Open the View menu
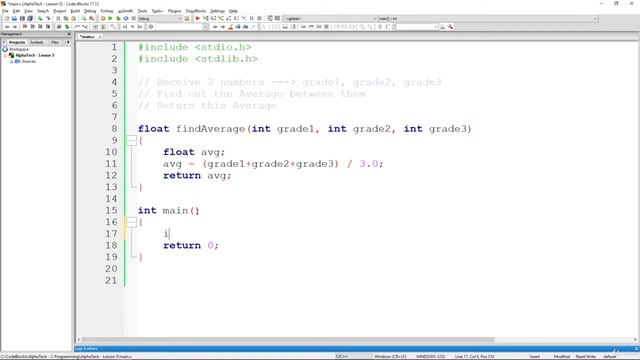The height and width of the screenshot is (360, 640). (x=28, y=11)
